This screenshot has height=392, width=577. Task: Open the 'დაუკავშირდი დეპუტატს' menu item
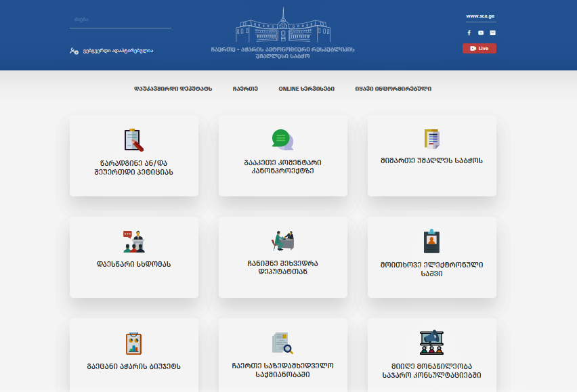tap(173, 89)
